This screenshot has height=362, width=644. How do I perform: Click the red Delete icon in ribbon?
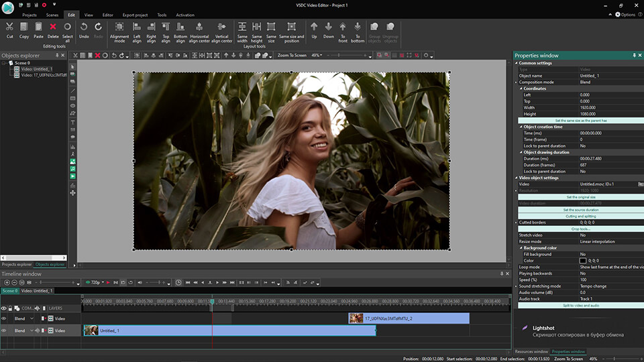(x=53, y=27)
